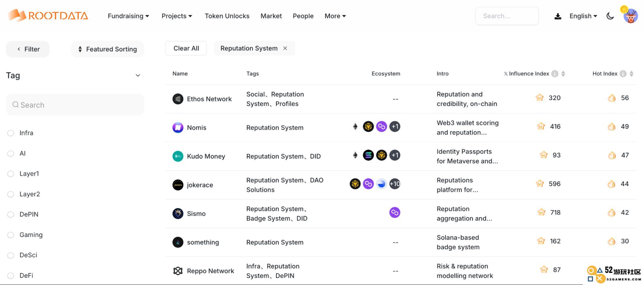Go to People page
This screenshot has width=644, height=285.
click(303, 16)
